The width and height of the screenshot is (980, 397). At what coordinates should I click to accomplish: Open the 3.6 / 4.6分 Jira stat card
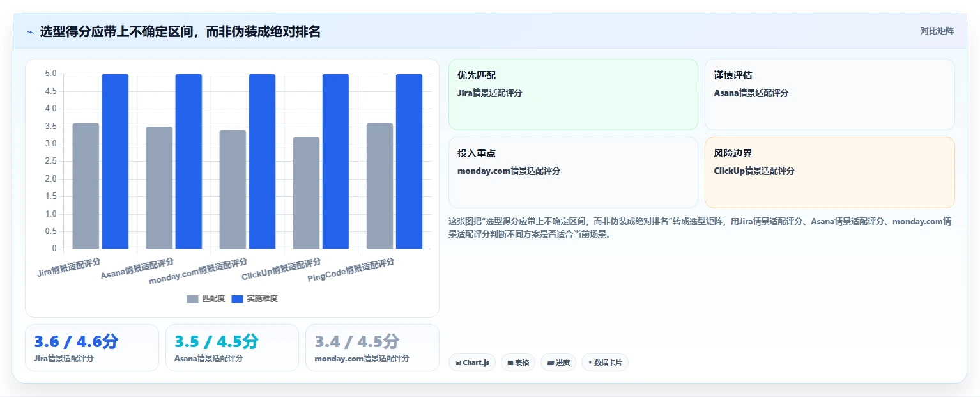coord(91,348)
